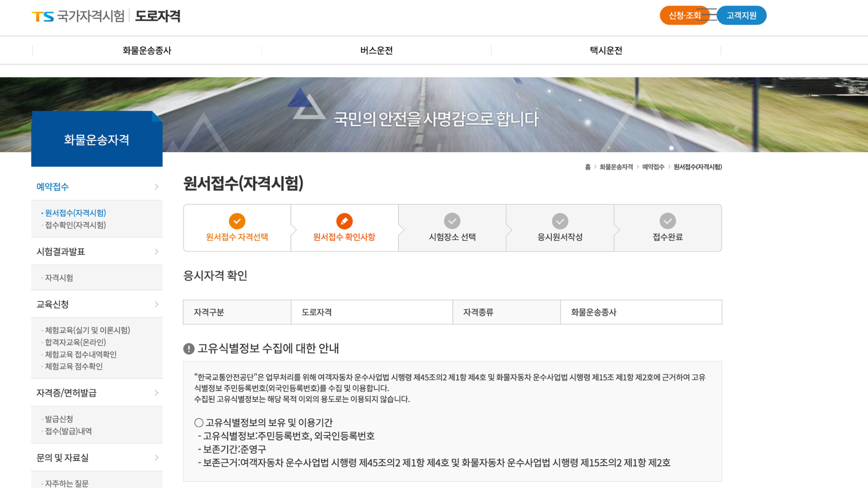
Task: Click 홈 in the breadcrumb
Action: click(589, 167)
